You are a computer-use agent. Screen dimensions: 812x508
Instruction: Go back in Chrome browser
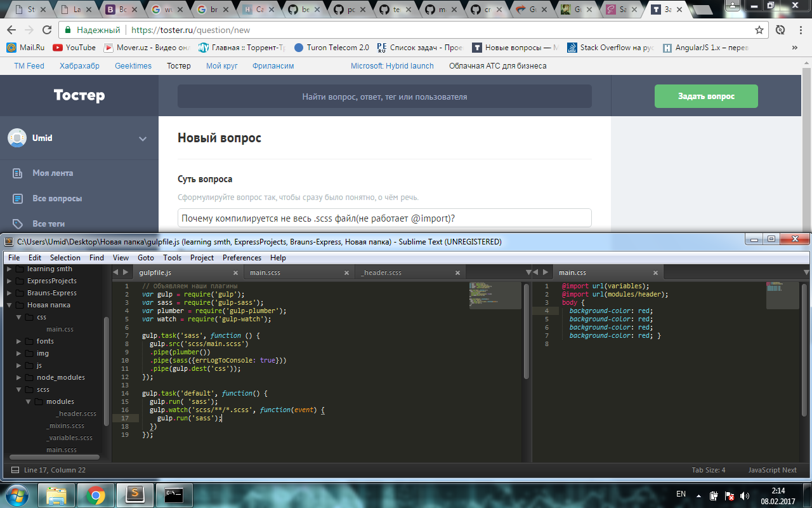[11, 30]
